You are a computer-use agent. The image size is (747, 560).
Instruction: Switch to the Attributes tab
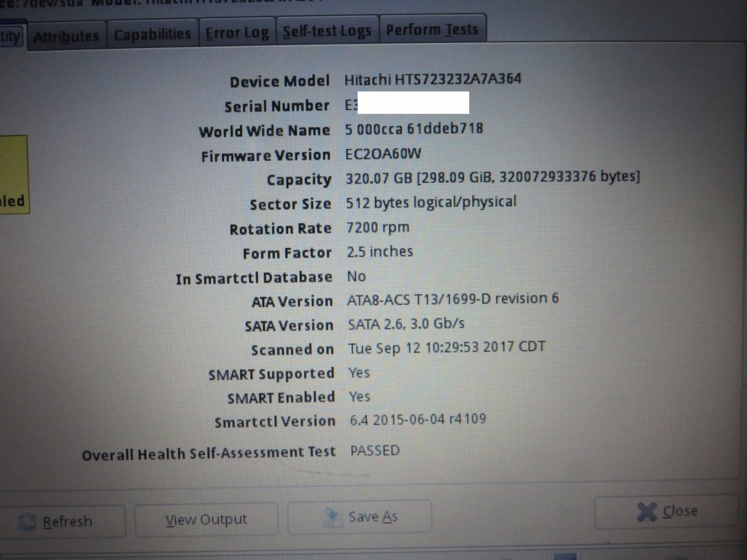click(66, 36)
